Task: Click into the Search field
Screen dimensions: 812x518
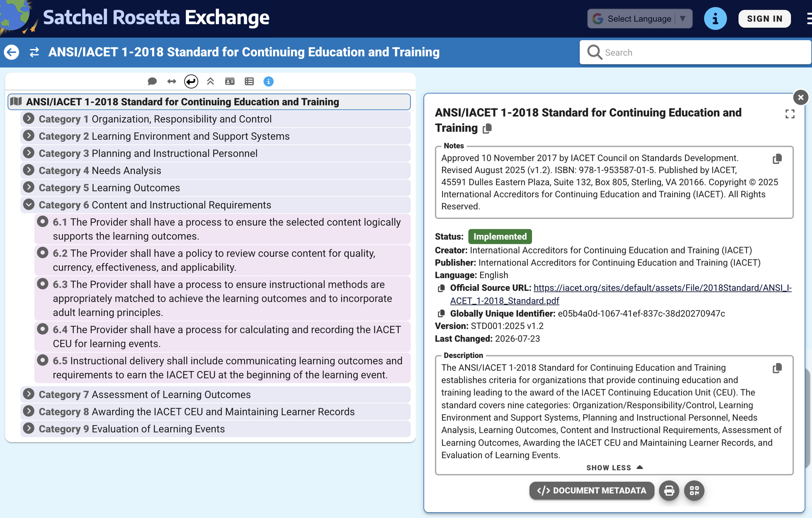Action: pos(695,52)
